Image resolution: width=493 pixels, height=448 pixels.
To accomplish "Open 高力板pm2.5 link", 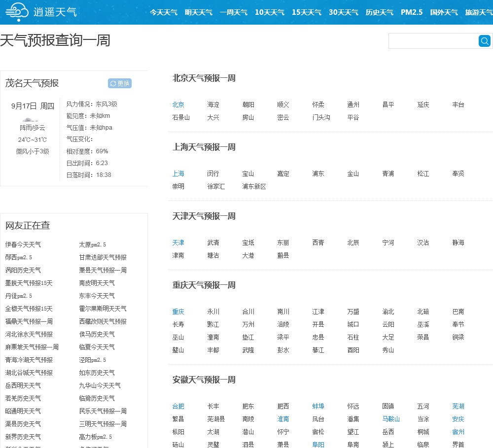I will (95, 437).
